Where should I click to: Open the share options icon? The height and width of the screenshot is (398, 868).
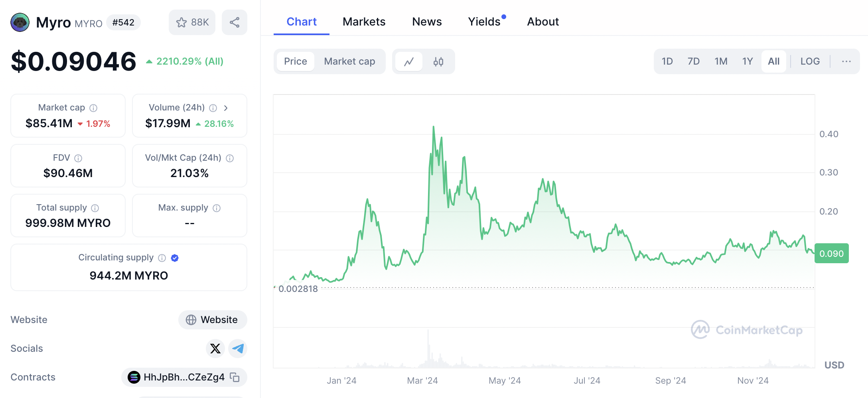point(235,22)
